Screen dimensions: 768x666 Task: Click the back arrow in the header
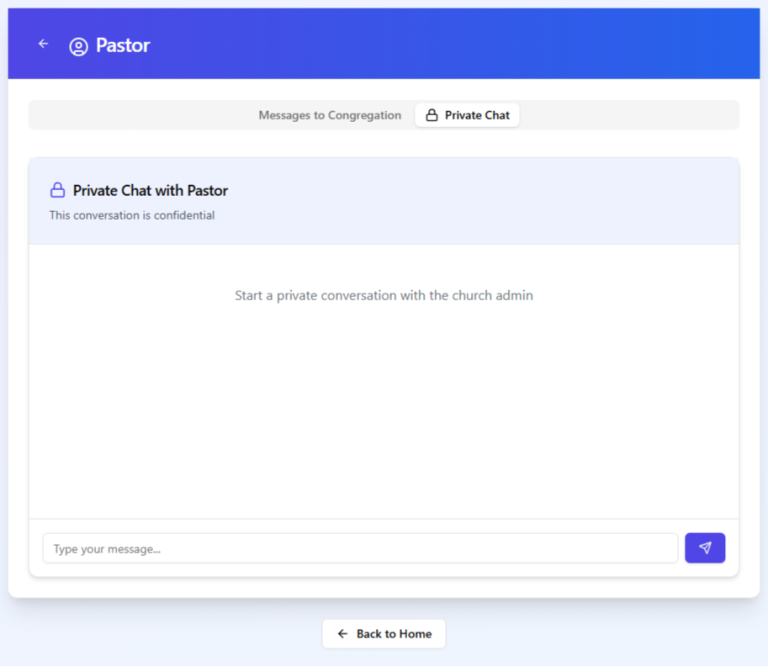tap(43, 44)
